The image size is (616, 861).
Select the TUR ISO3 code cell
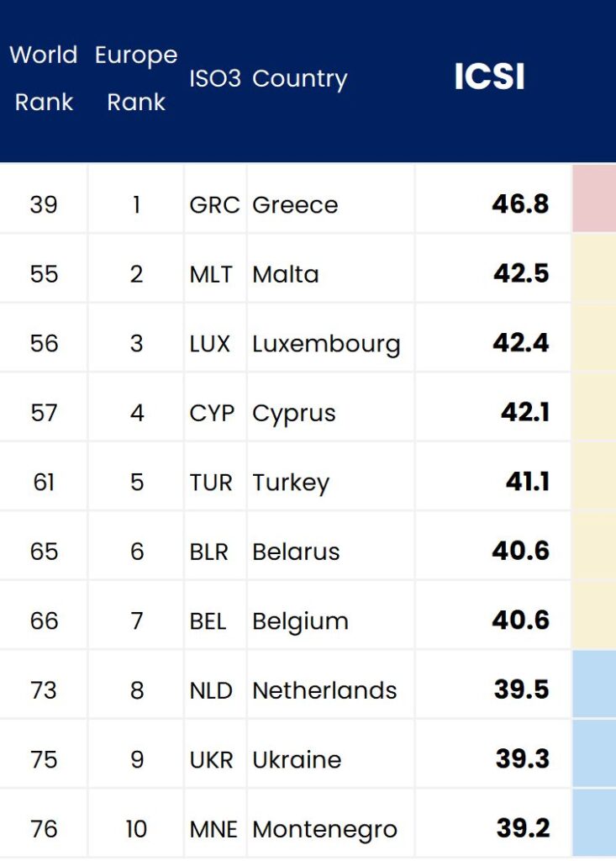click(x=211, y=483)
